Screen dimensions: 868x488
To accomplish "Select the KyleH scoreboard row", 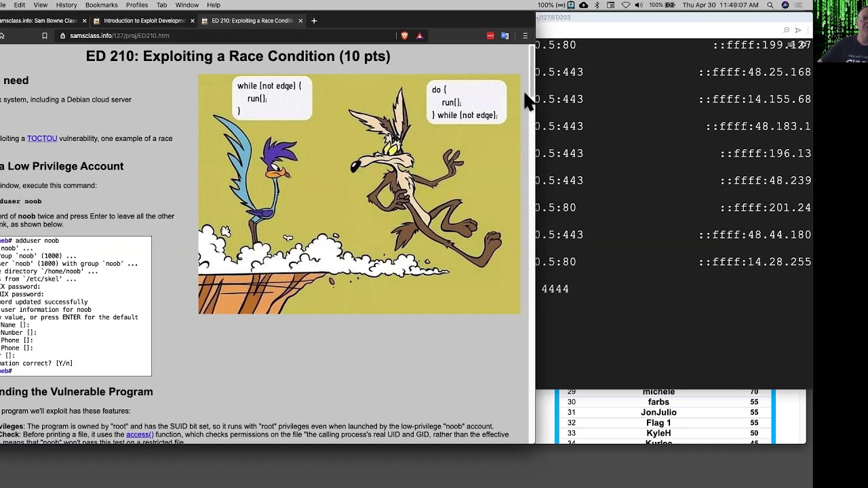I will [665, 433].
